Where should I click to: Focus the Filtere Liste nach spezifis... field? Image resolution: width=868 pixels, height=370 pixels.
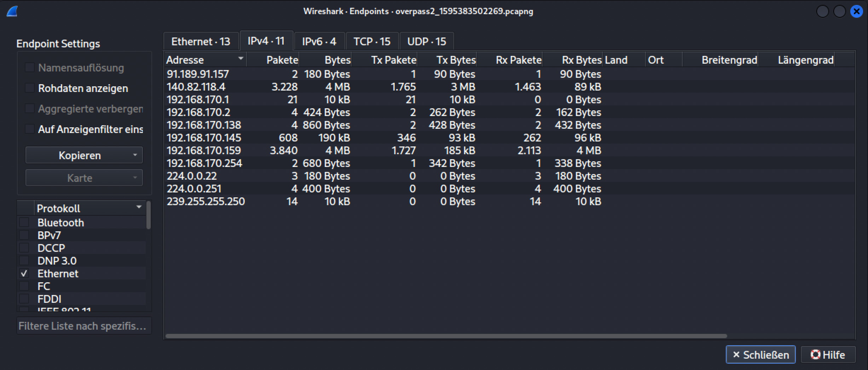tap(84, 325)
